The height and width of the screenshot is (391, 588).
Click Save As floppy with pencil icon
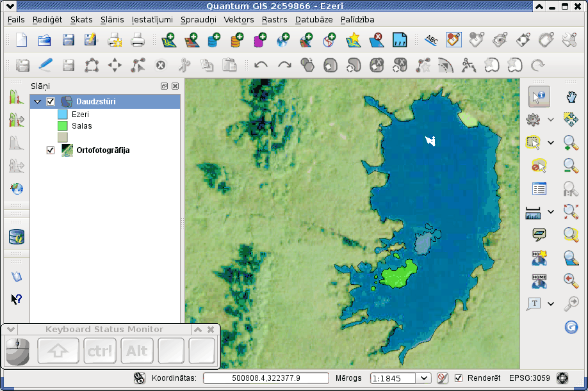point(90,40)
